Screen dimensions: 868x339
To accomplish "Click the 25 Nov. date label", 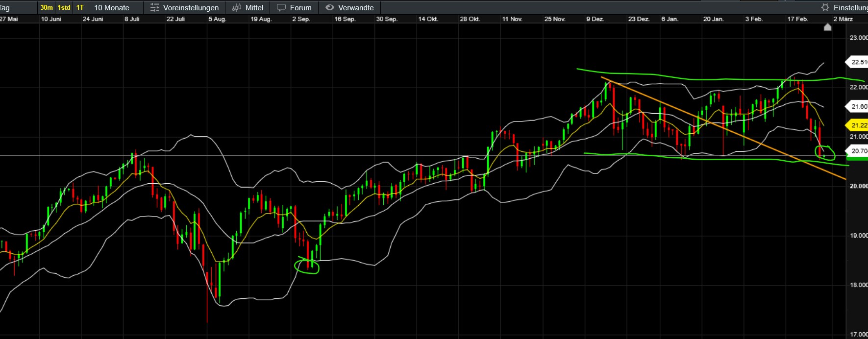I will coord(555,19).
